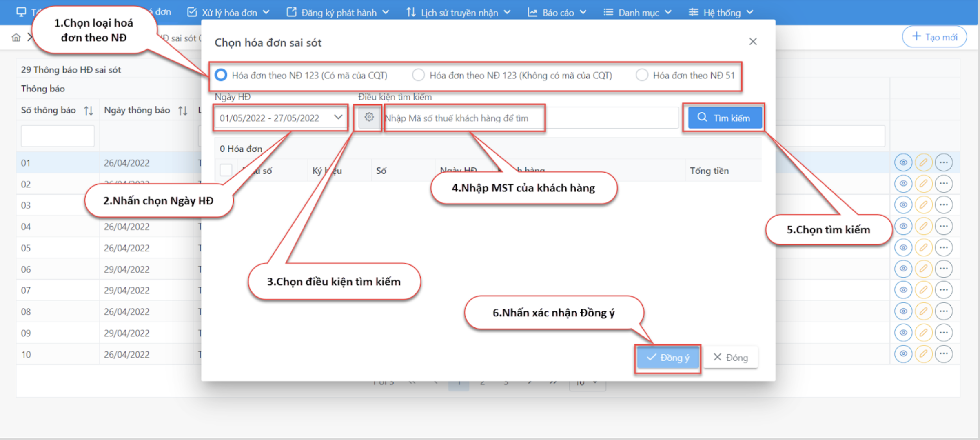Open the more options icon for row 05
980x440 pixels.
[x=943, y=247]
